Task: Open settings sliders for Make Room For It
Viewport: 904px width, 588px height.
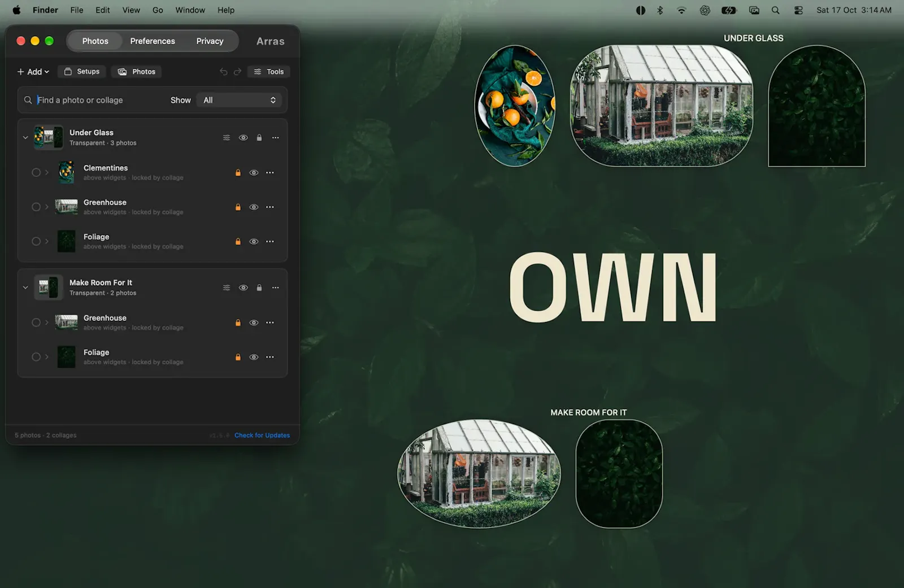Action: (227, 288)
